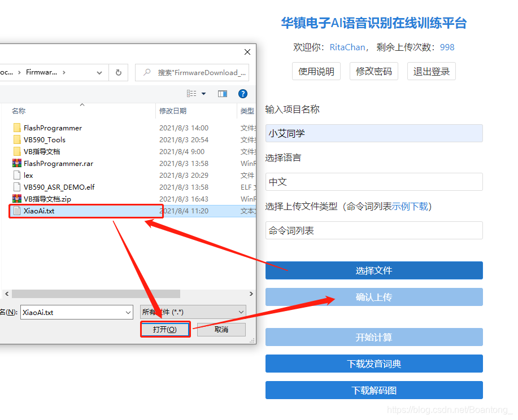The width and height of the screenshot is (518, 420).
Task: Open the 示例下载 link
Action: [410, 207]
